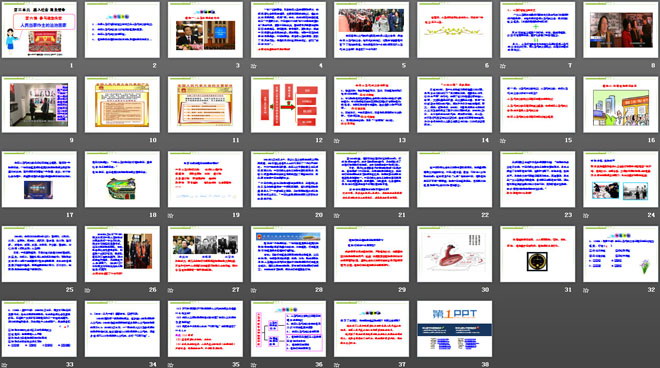Select slide 32 thumbnail with flower

[x=621, y=254]
